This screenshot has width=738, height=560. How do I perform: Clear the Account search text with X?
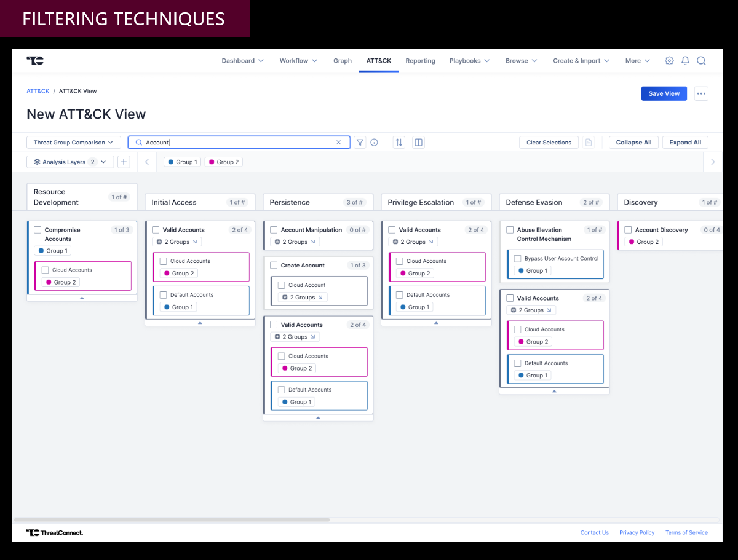(x=338, y=143)
